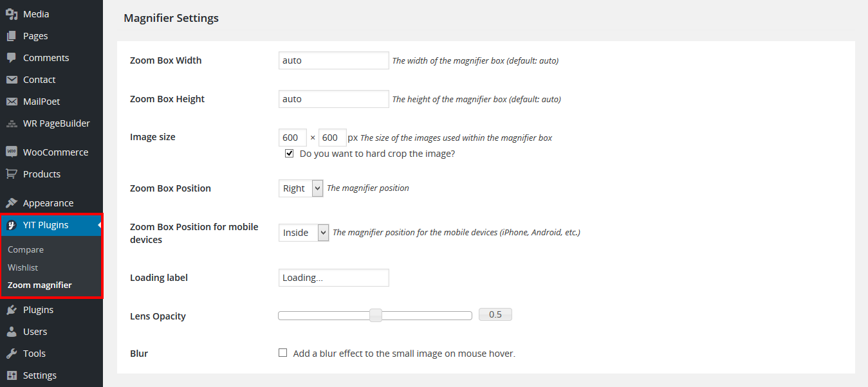This screenshot has height=387, width=868.
Task: Open the Comments speech bubble icon
Action: point(13,57)
